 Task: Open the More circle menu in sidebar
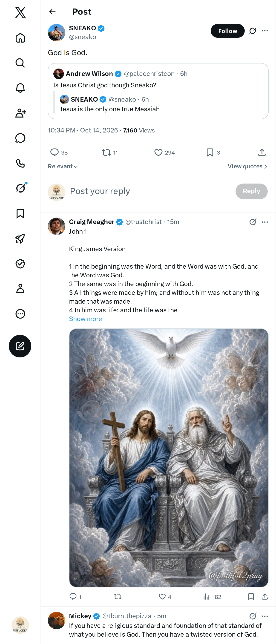(20, 314)
